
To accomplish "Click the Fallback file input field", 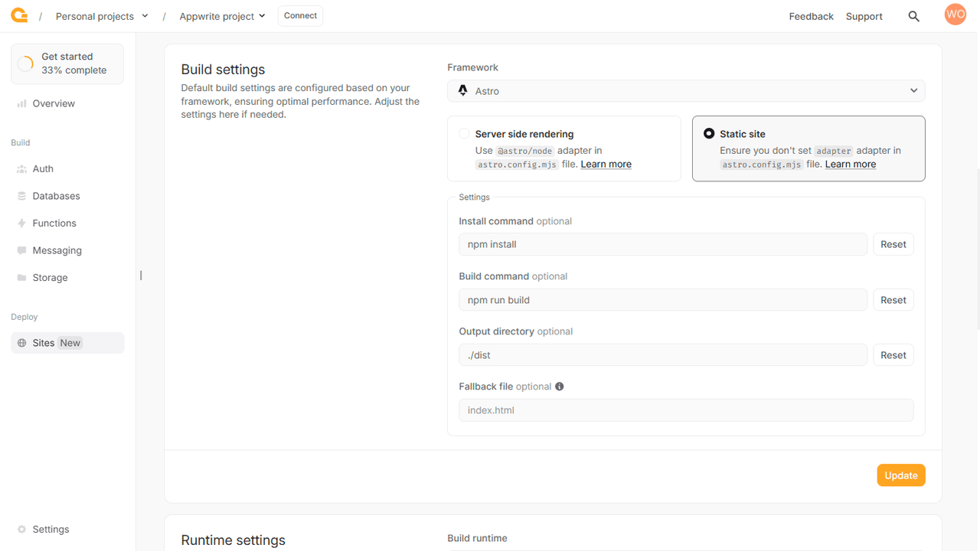I will coord(686,410).
